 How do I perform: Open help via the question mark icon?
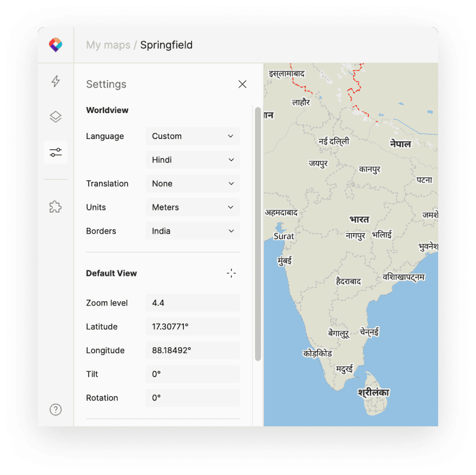pos(55,410)
